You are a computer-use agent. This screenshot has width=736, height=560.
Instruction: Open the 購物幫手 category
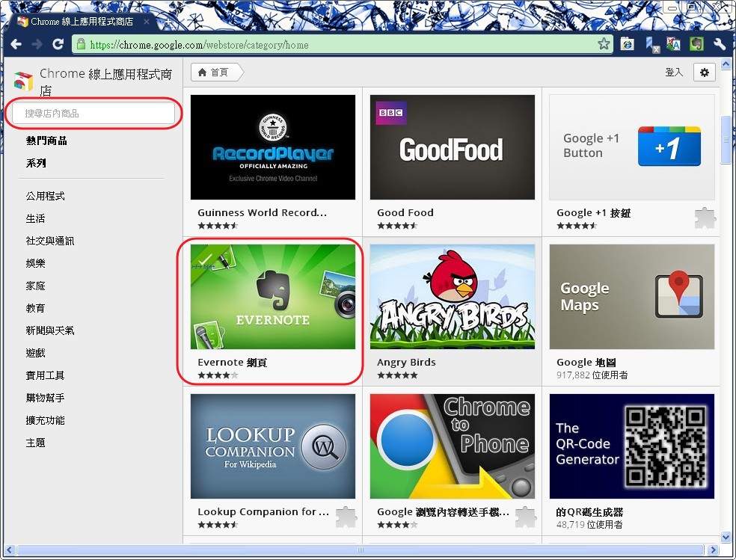45,399
